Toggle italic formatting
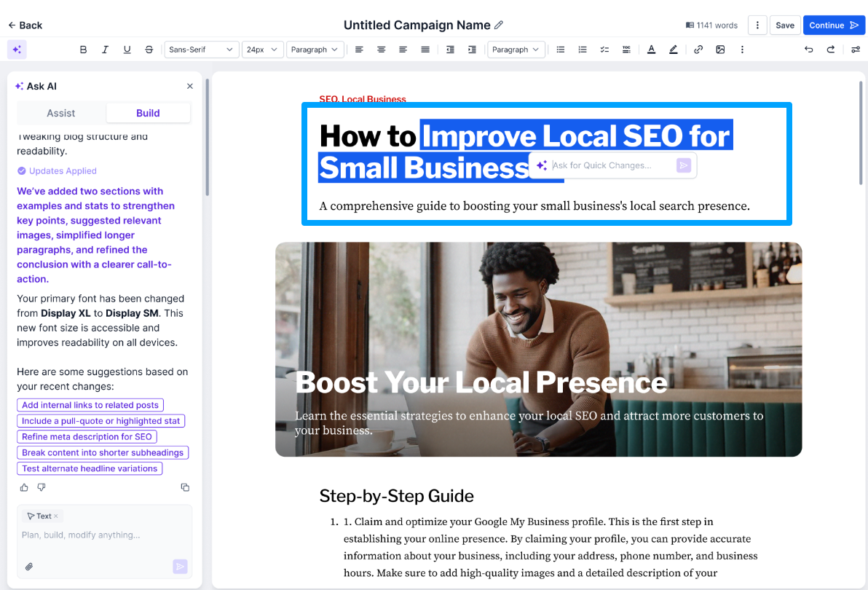Screen dimensions: 868x590 [x=105, y=50]
